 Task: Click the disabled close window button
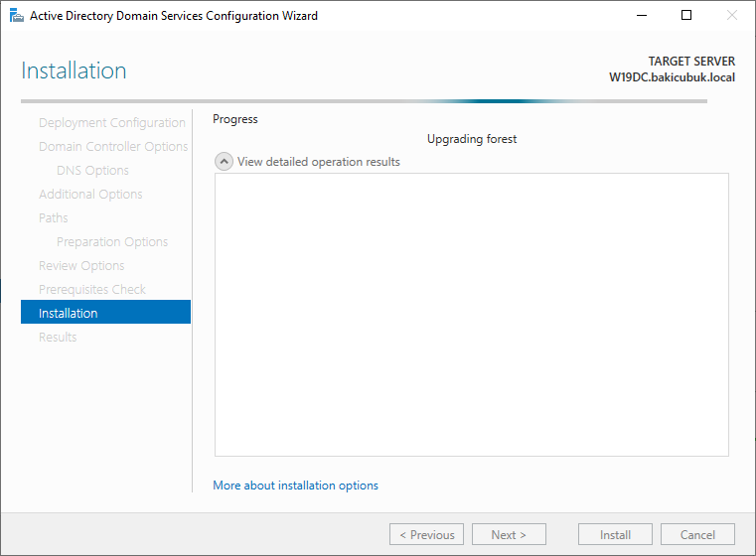(x=732, y=16)
